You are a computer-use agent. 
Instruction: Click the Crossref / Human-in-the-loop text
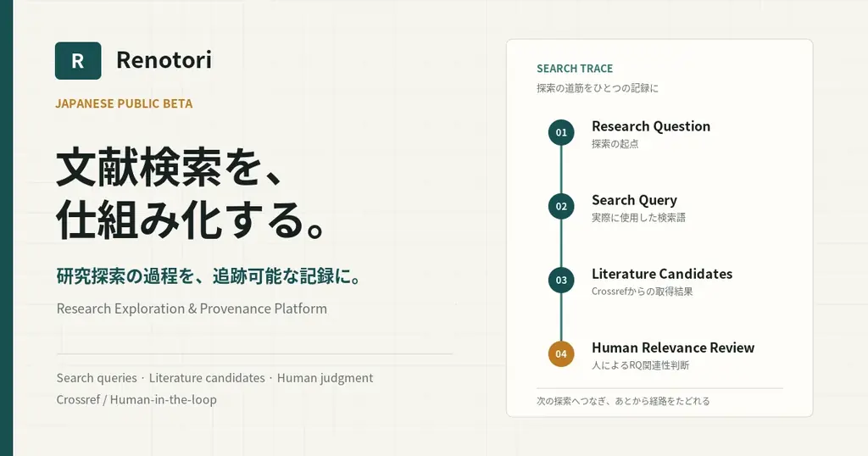pyautogui.click(x=136, y=399)
